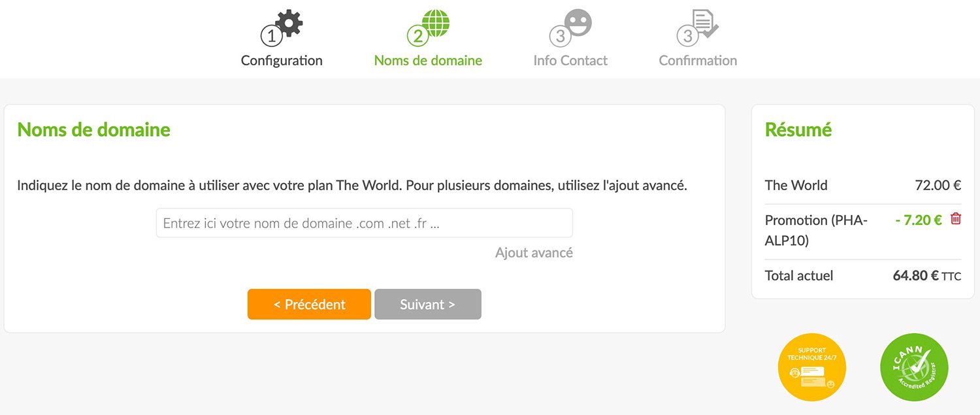This screenshot has width=980, height=415.
Task: Click the green globe icon
Action: point(436,24)
